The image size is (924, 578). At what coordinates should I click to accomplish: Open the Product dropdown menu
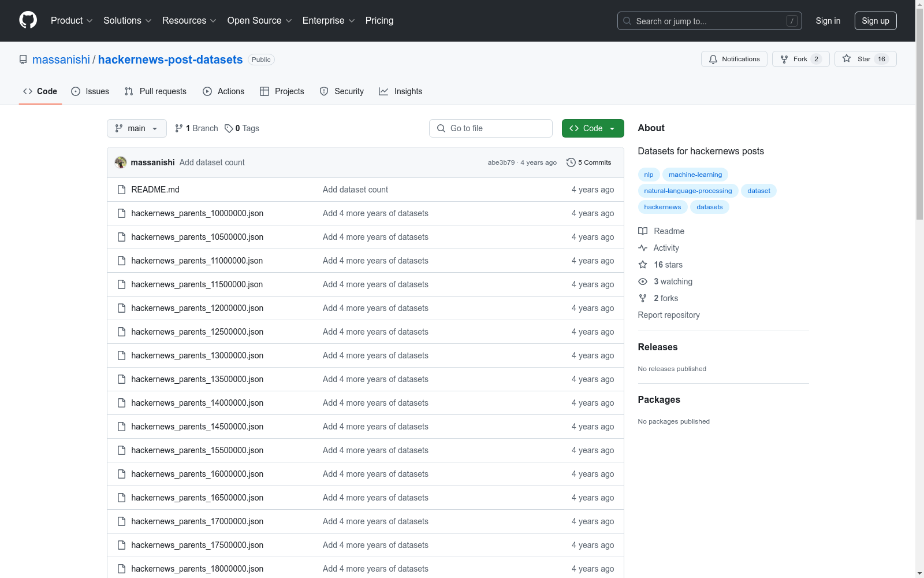[x=72, y=21]
